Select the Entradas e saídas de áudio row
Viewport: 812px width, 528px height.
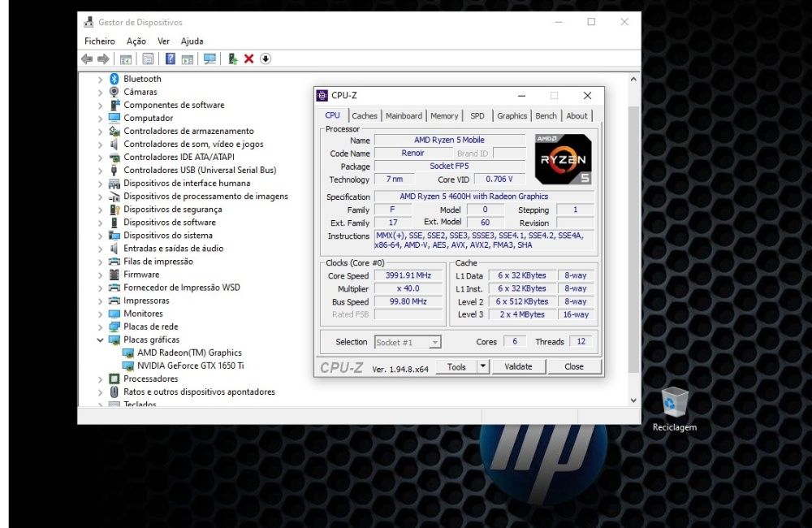pyautogui.click(x=173, y=249)
